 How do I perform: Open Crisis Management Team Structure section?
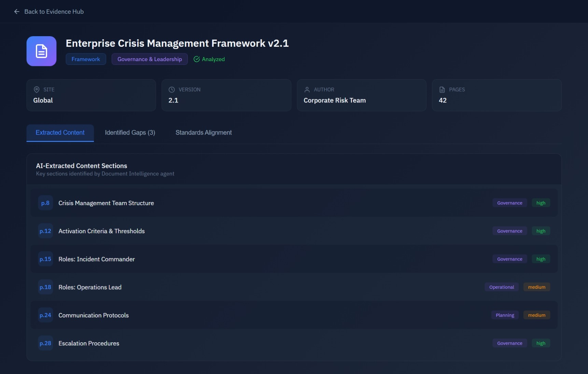tap(106, 203)
